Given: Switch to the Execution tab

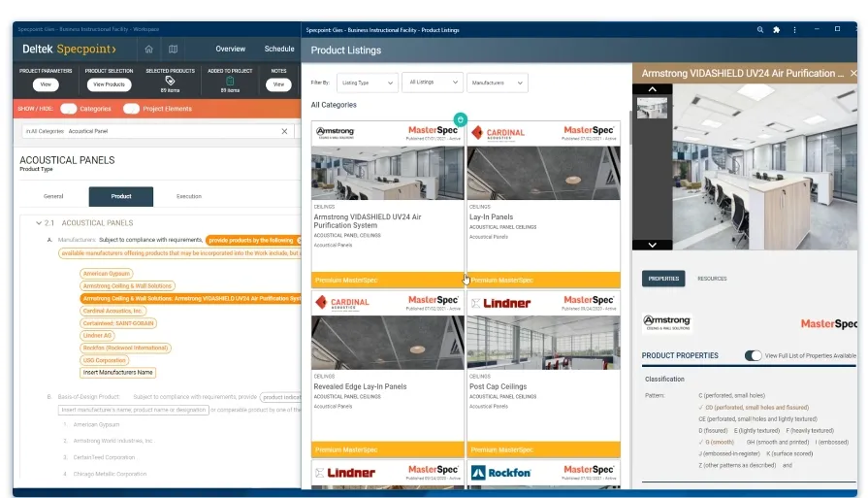Looking at the screenshot, I should pos(189,196).
